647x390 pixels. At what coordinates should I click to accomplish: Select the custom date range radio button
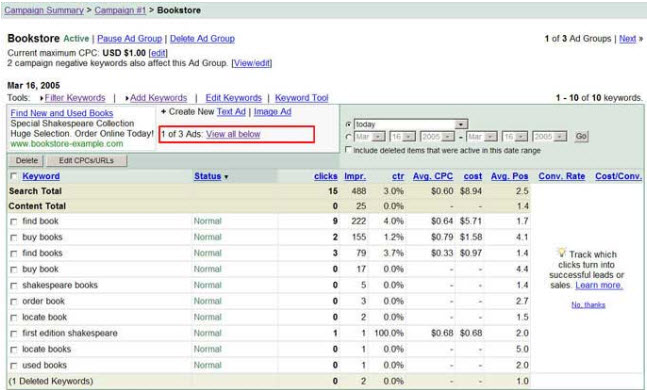tap(349, 137)
